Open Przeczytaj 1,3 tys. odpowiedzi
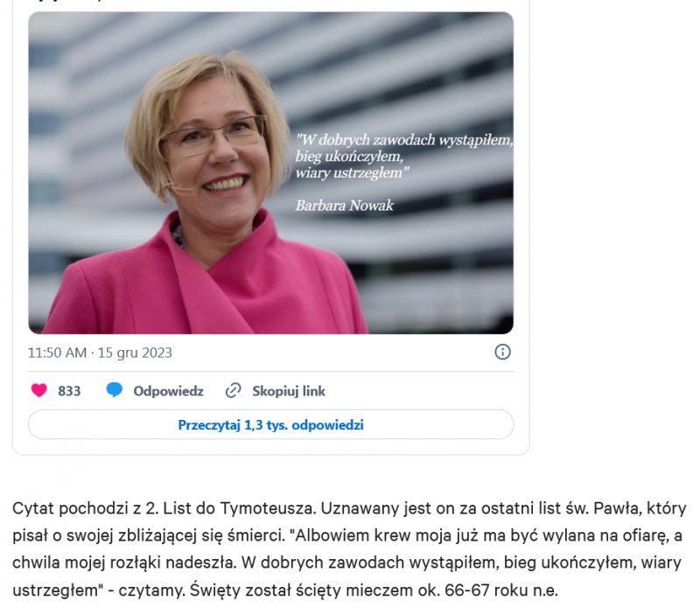 (270, 424)
